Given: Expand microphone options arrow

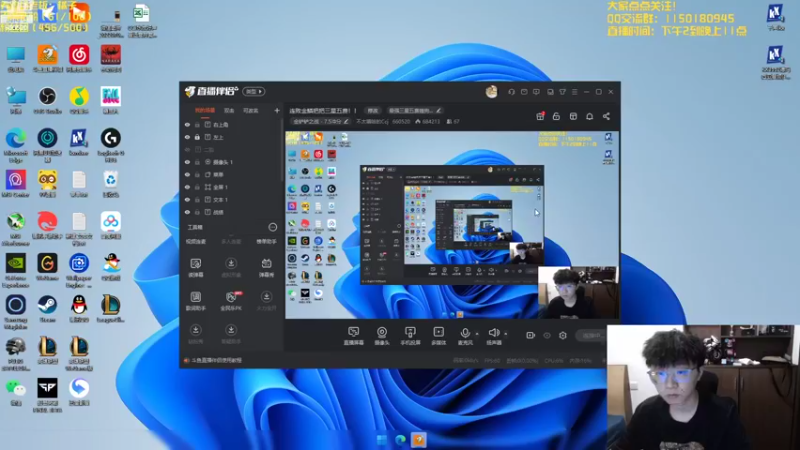Looking at the screenshot, I should pos(477,334).
